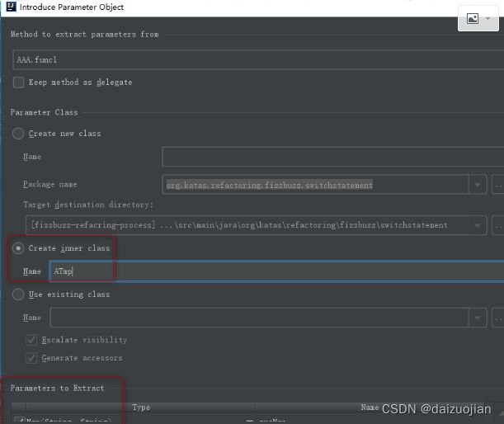Toggle Escalate visibility checkbox

(x=31, y=340)
